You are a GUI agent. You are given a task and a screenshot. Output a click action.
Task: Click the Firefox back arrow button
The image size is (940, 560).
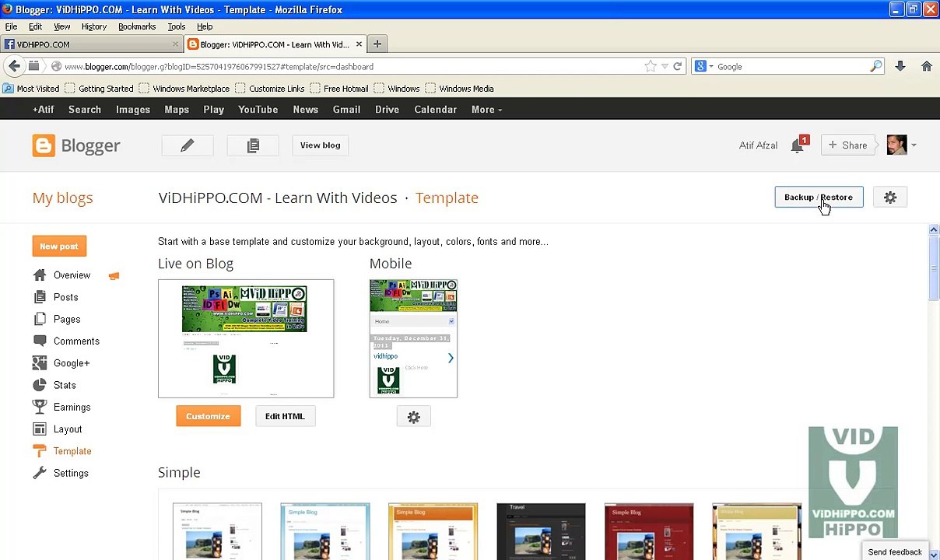[14, 67]
